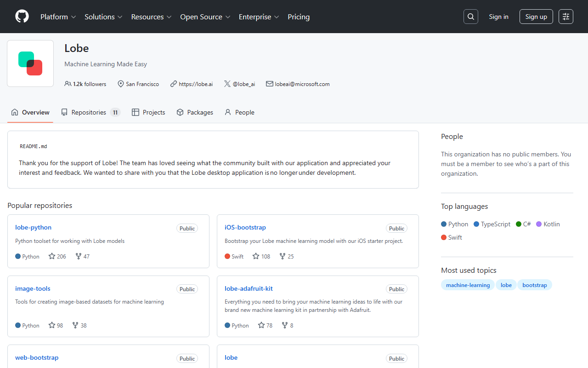Go to the Pricing page
Viewport: 588px width, 368px height.
(x=299, y=17)
